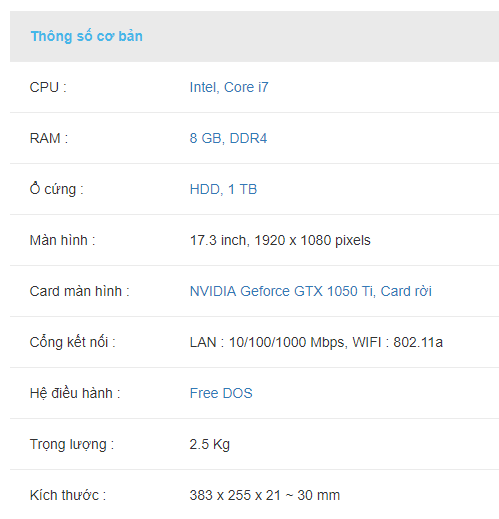Follow the '8 GB, DDR4' RAM link
Screen dimensions: 499x519
228,138
